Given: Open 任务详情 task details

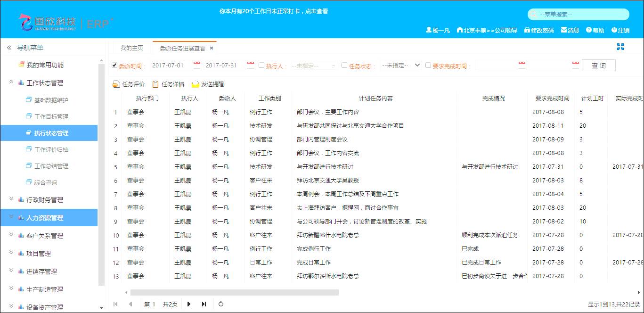Looking at the screenshot, I should tap(155, 84).
